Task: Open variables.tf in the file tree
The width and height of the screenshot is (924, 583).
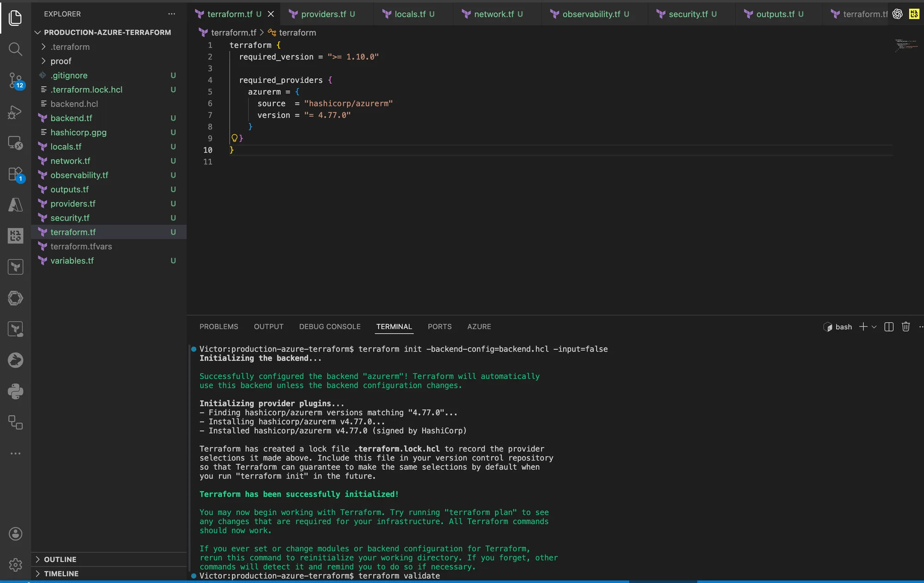Action: point(109,261)
